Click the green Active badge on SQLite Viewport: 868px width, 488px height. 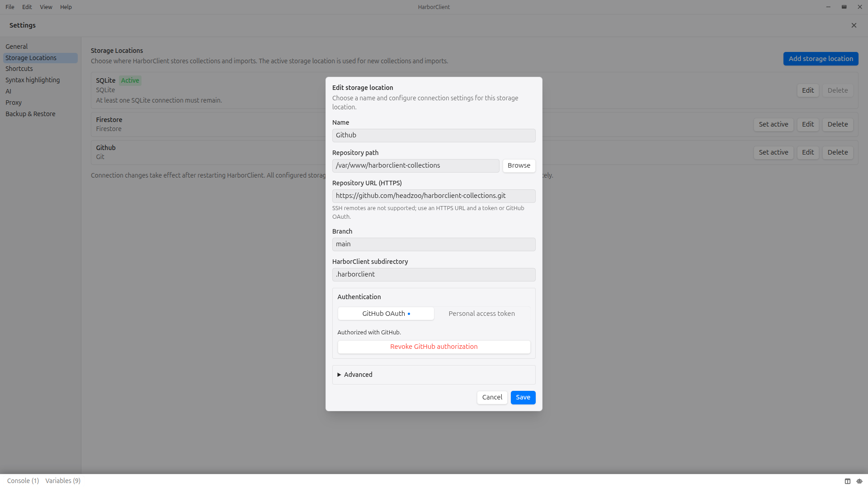pos(130,80)
